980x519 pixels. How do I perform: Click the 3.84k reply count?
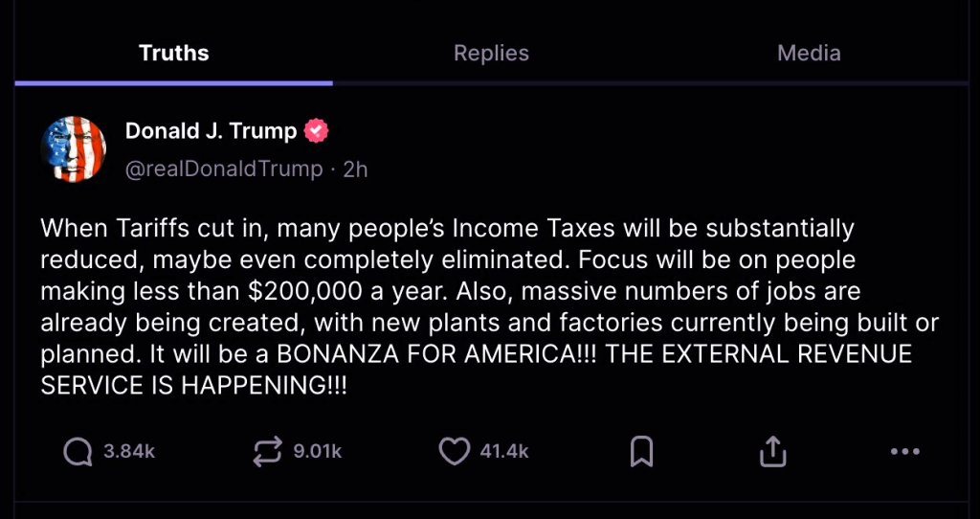pos(128,452)
